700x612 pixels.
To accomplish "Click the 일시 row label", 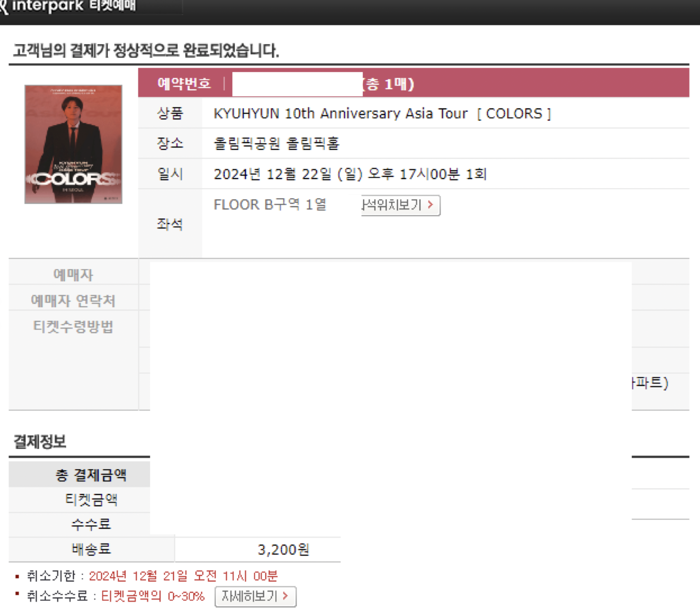I will pyautogui.click(x=170, y=174).
